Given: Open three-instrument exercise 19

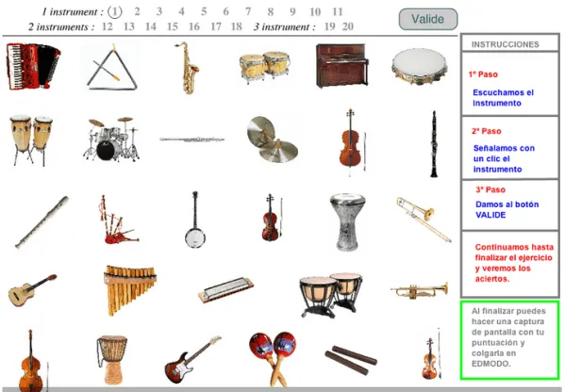Looking at the screenshot, I should [x=330, y=26].
